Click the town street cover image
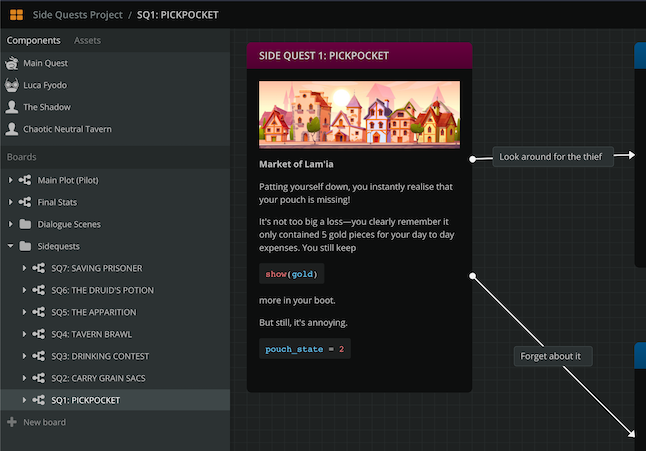This screenshot has height=451, width=646. (359, 115)
